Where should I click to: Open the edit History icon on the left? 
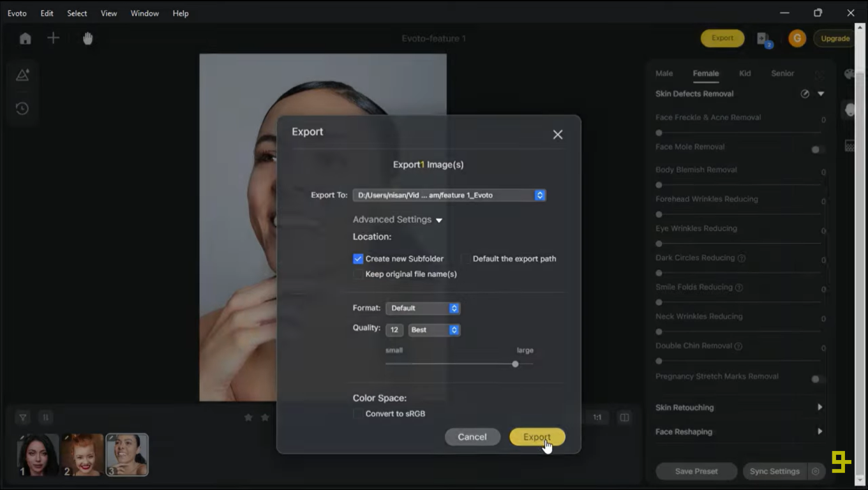pyautogui.click(x=22, y=108)
